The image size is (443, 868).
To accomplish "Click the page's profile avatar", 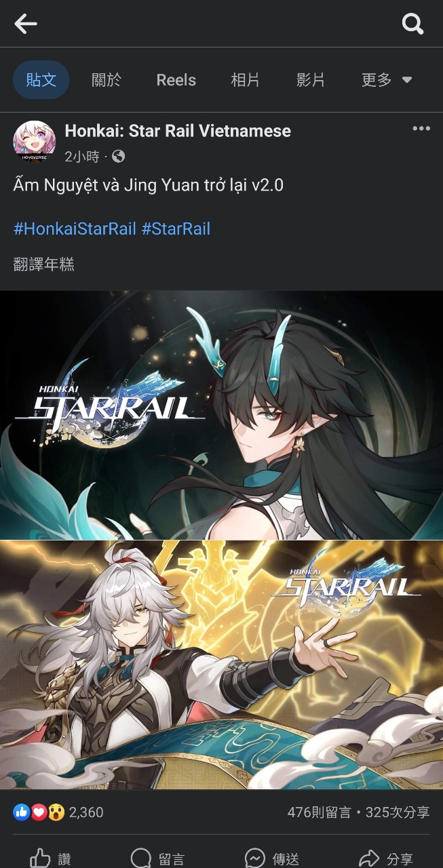I will click(35, 142).
